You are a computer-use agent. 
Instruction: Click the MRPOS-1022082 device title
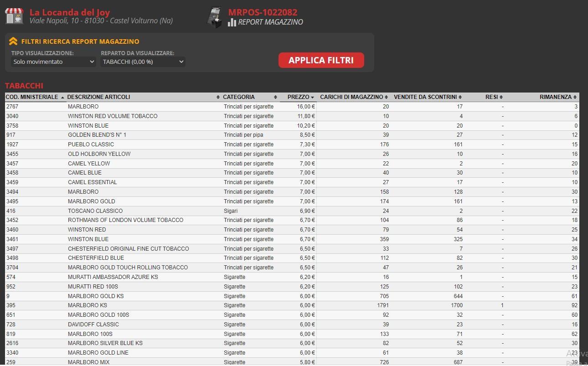click(263, 12)
